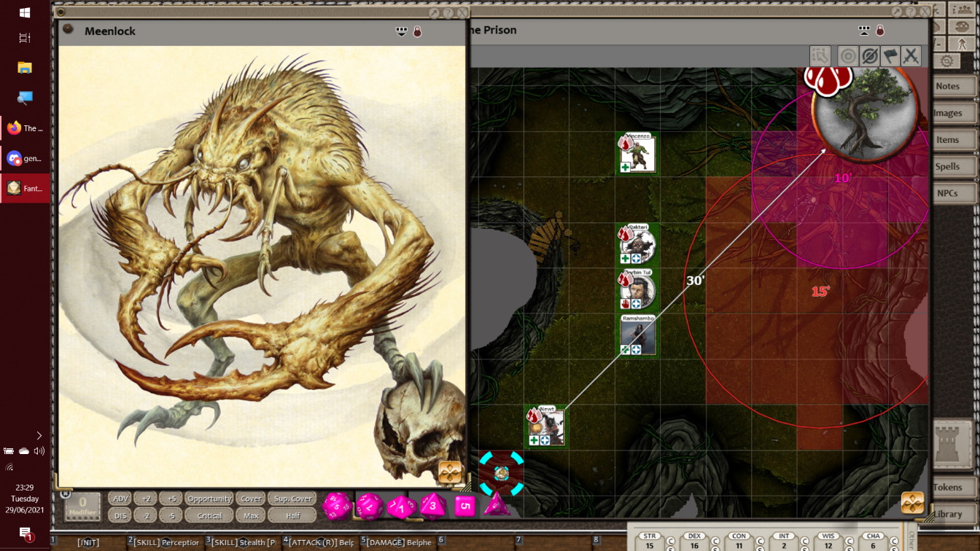This screenshot has width=980, height=551.
Task: Select the Newt token on map
Action: pos(546,426)
